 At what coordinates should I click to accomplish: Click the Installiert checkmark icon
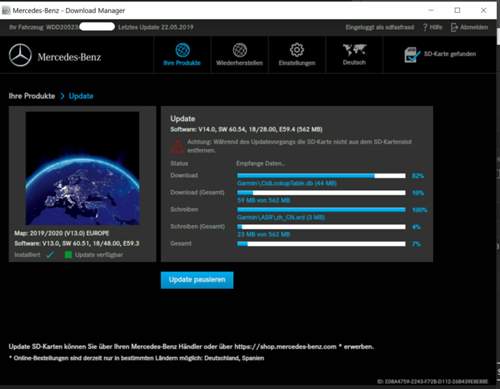point(50,255)
